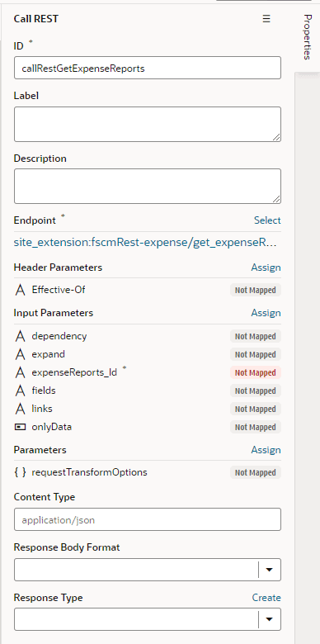Select the requestTransformOptions parameter name

[89, 472]
